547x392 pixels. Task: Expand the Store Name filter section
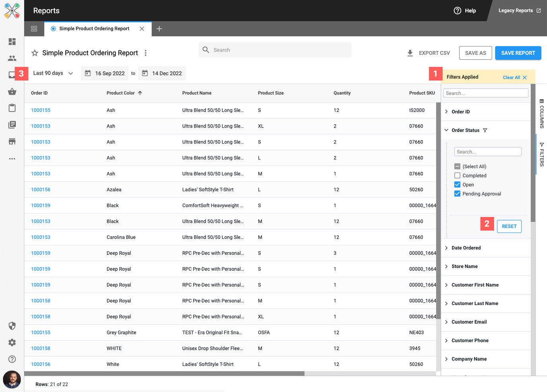tap(464, 266)
